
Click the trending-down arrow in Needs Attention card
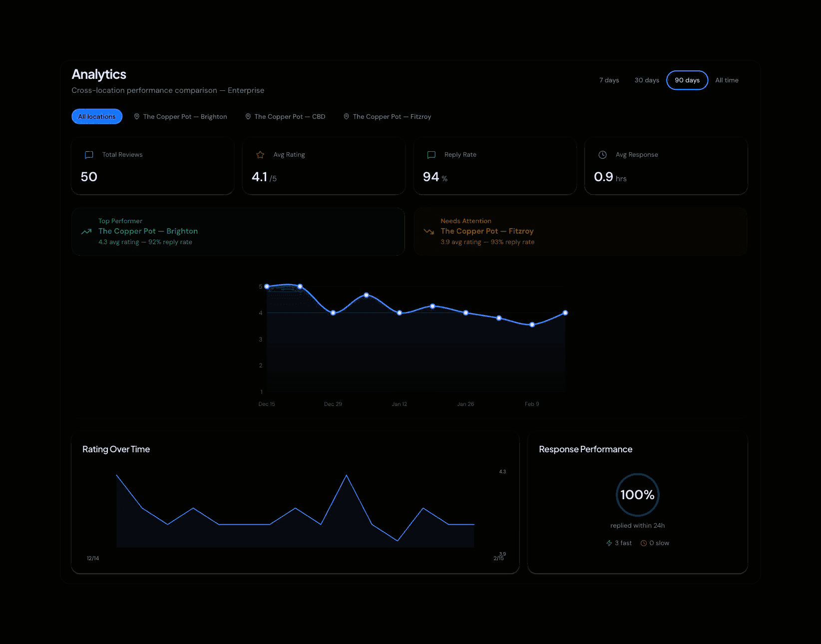429,231
